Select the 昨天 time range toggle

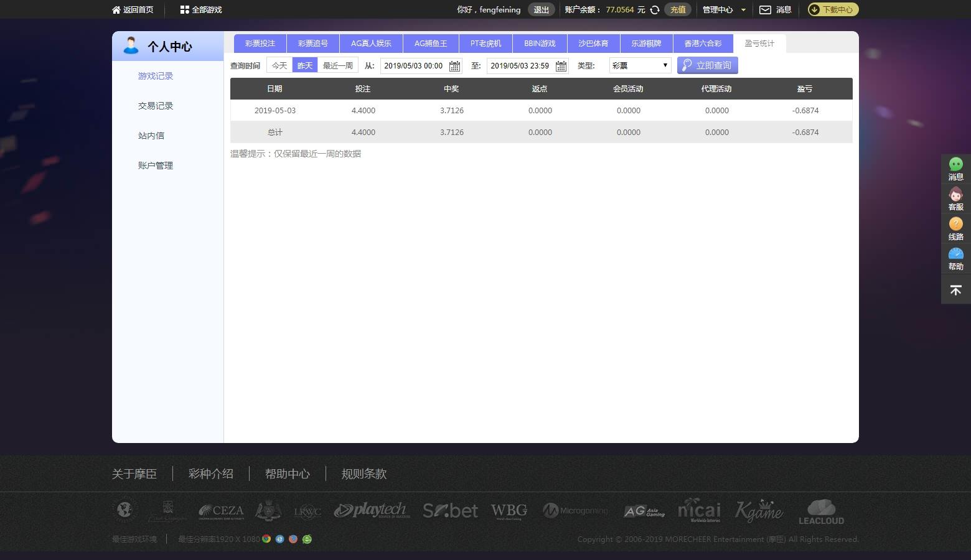305,65
